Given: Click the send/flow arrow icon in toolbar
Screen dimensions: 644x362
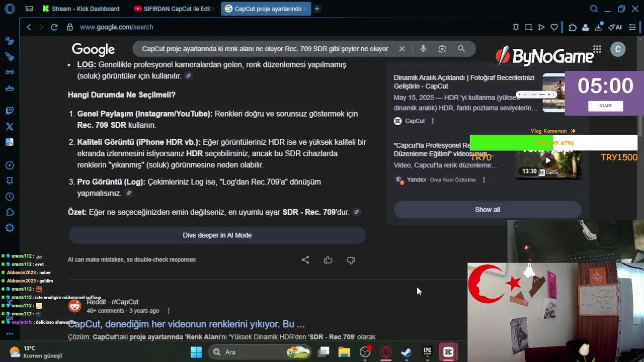Looking at the screenshot, I should pyautogui.click(x=541, y=27).
